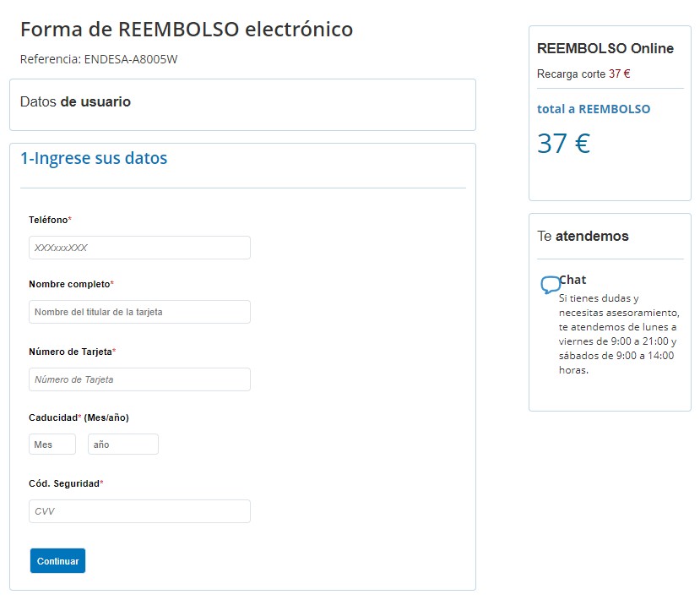This screenshot has height=600, width=700.
Task: Select the Nombre completo text box
Action: pyautogui.click(x=139, y=312)
